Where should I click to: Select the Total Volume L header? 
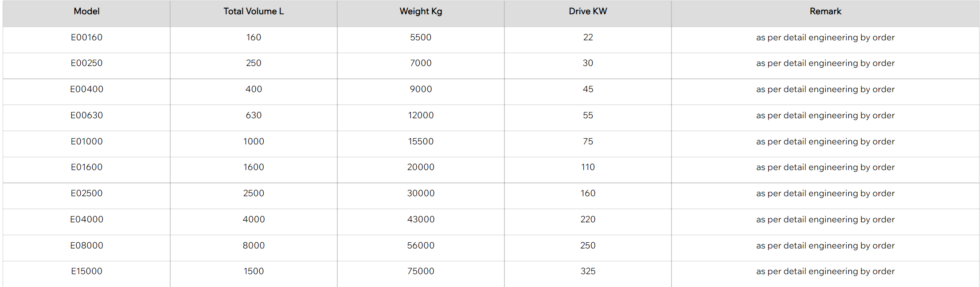tap(254, 12)
